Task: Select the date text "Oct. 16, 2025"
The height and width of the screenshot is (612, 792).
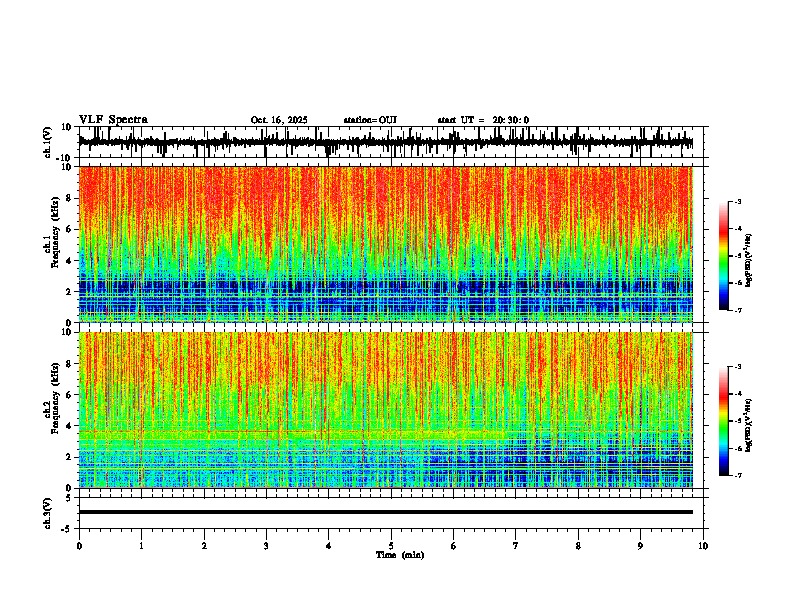Action: 279,120
